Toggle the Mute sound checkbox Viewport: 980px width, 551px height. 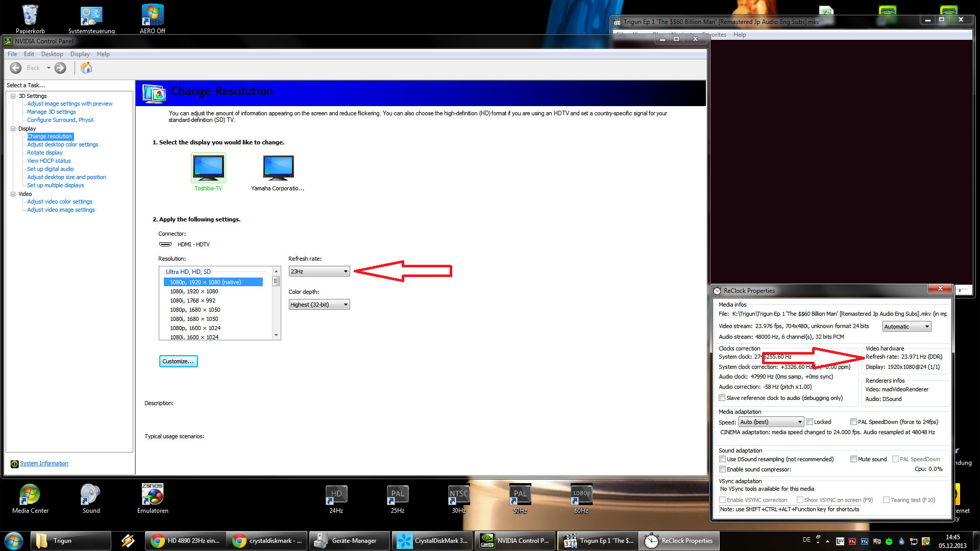click(x=853, y=459)
